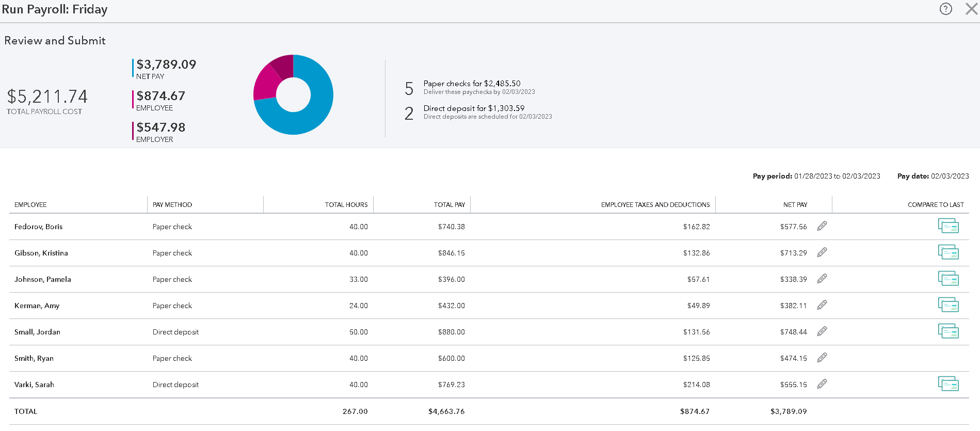Viewport: 980px width, 431px height.
Task: Click employee name Smith, Ryan
Action: (34, 358)
